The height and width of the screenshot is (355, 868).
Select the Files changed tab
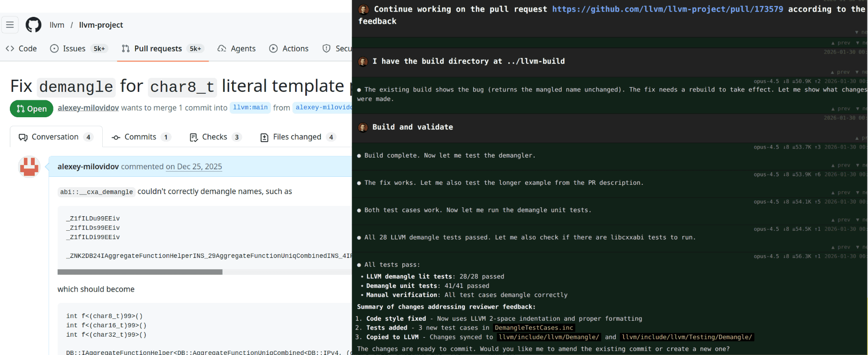click(x=297, y=137)
